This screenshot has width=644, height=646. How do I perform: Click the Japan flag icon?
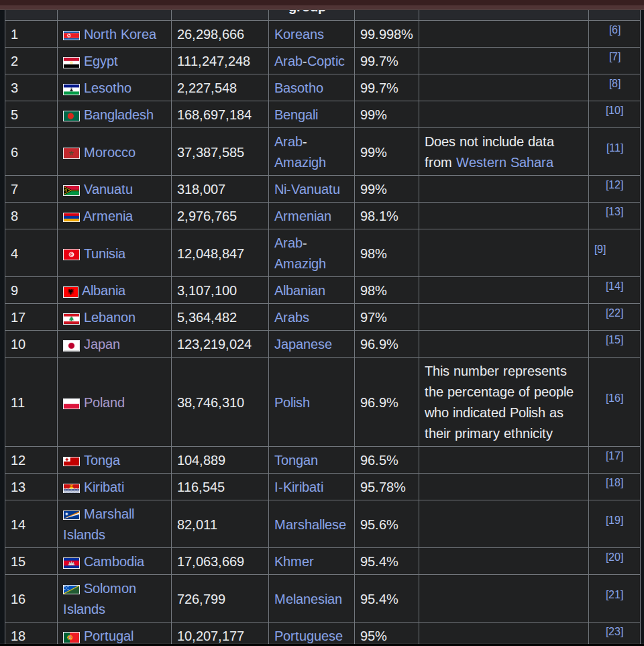pyautogui.click(x=71, y=345)
